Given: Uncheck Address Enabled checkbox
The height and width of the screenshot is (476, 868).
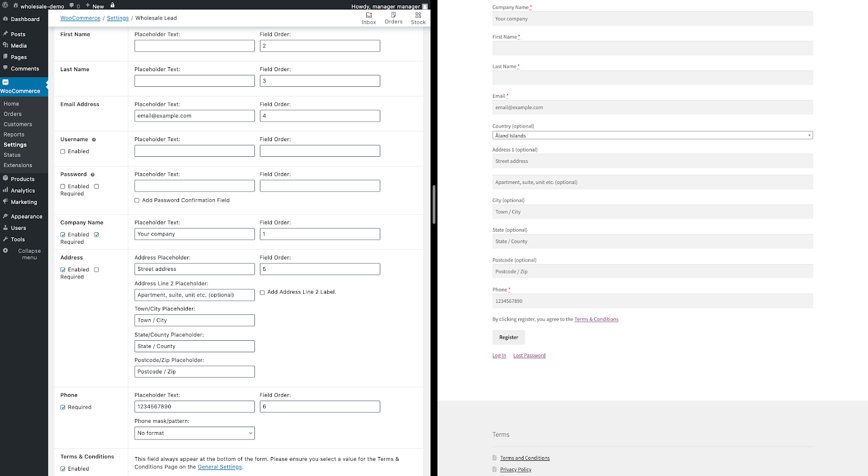Looking at the screenshot, I should tap(63, 269).
